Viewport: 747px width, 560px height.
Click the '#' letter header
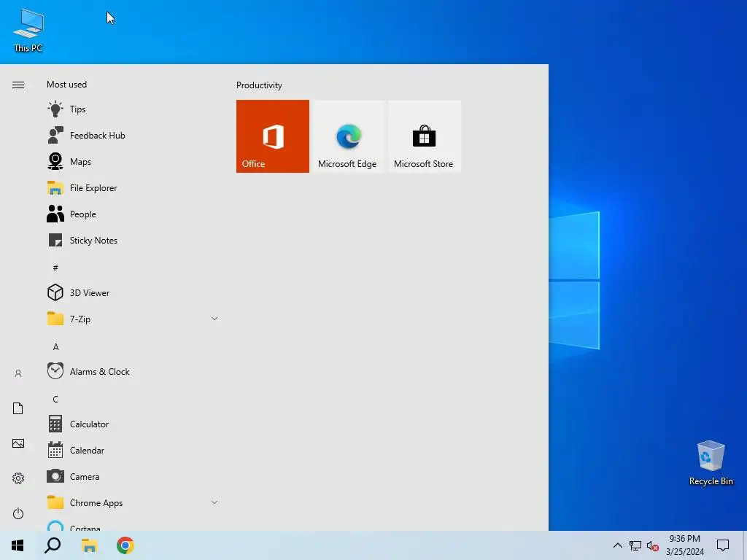tap(55, 268)
